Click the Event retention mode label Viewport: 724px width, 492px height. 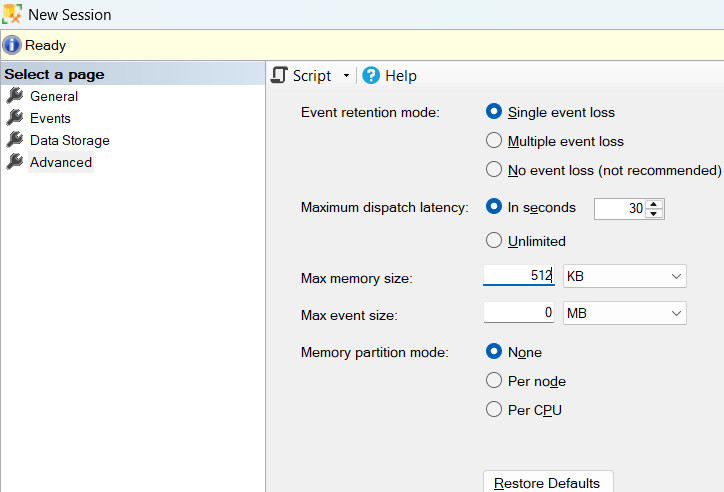click(x=370, y=112)
